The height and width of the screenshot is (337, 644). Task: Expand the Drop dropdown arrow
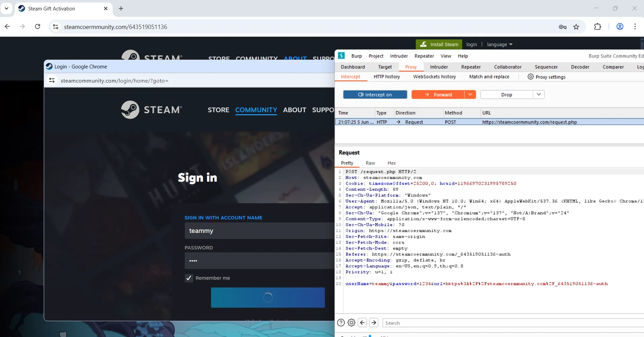(539, 95)
